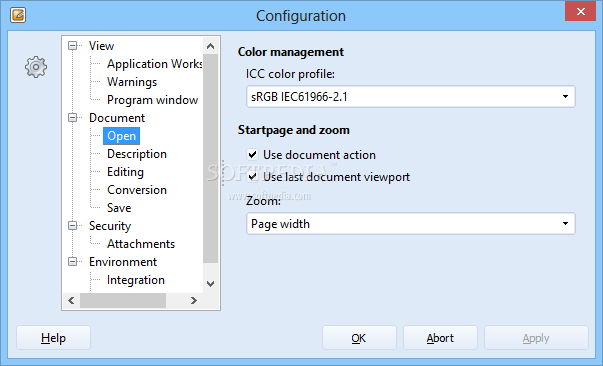Click the Help button
This screenshot has height=366, width=603.
point(53,338)
